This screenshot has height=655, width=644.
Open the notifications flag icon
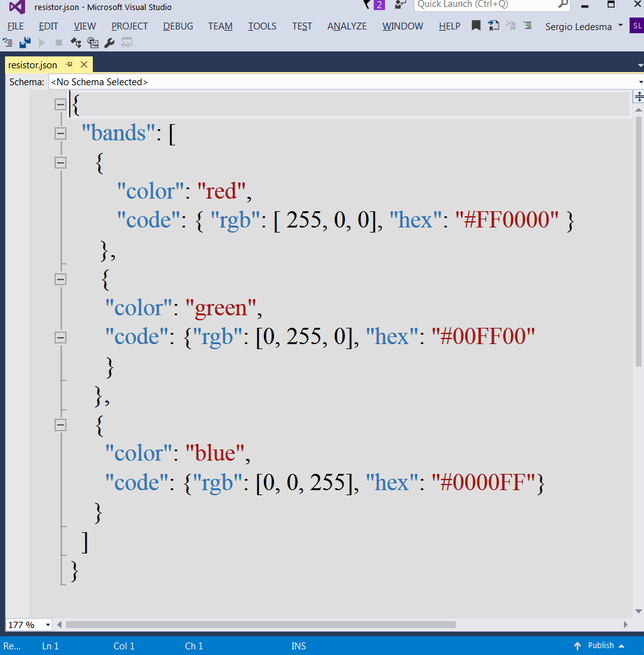click(367, 4)
